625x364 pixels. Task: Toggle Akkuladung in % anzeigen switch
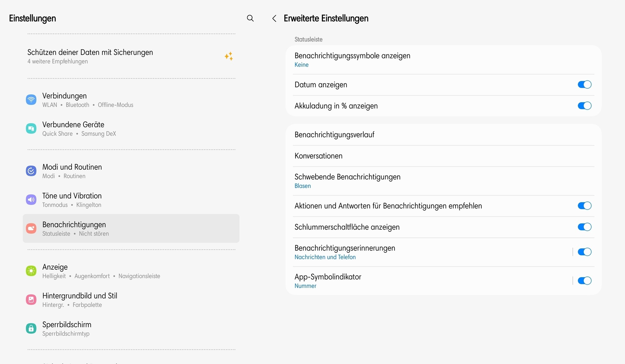click(x=584, y=106)
